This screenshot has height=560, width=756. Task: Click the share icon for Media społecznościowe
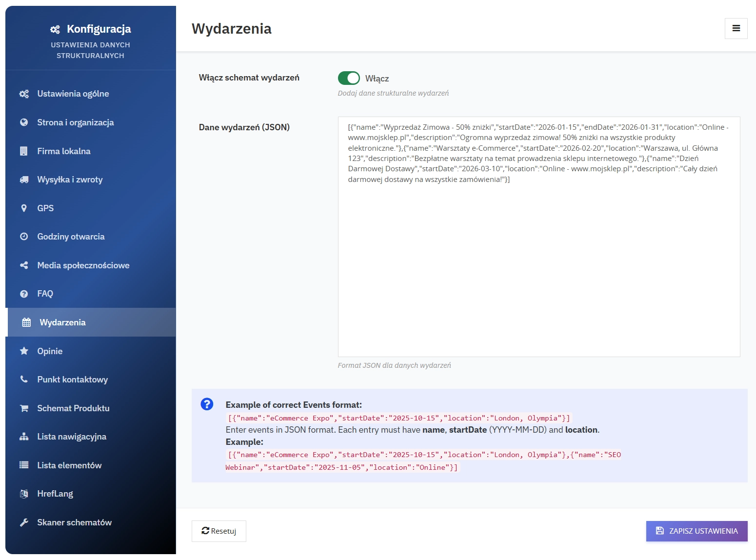(24, 265)
